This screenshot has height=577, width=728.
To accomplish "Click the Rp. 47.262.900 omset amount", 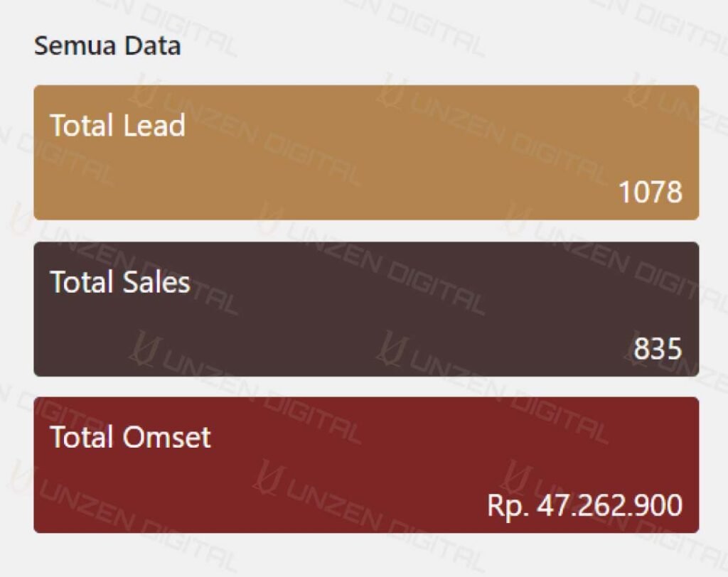I will point(584,505).
